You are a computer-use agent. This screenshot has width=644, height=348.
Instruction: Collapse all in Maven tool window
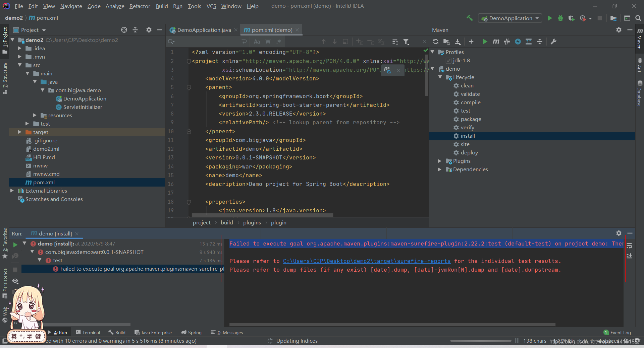540,42
